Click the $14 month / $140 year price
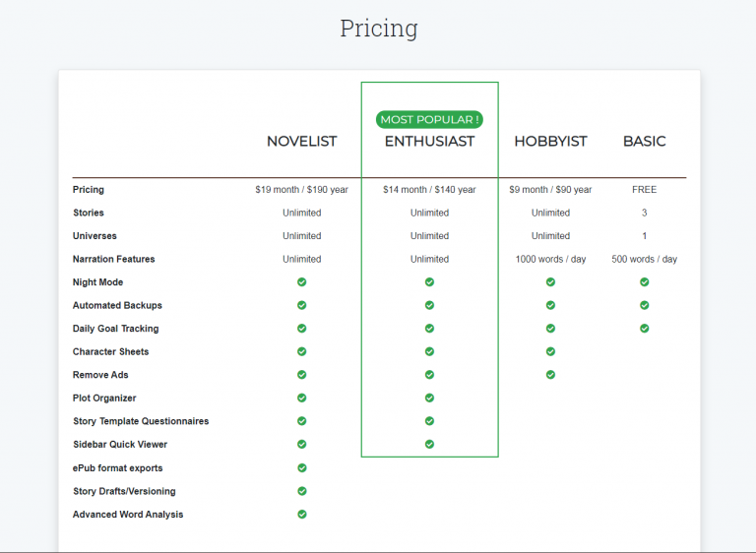 coord(429,190)
